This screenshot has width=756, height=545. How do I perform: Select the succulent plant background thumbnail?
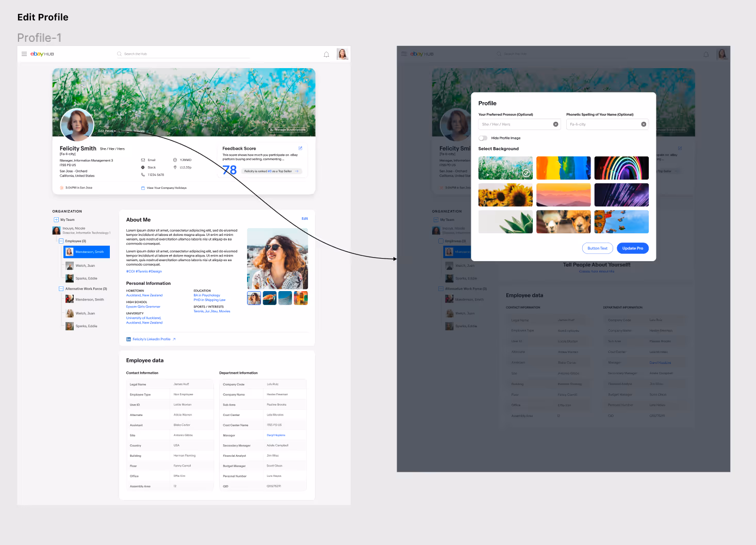[505, 222]
